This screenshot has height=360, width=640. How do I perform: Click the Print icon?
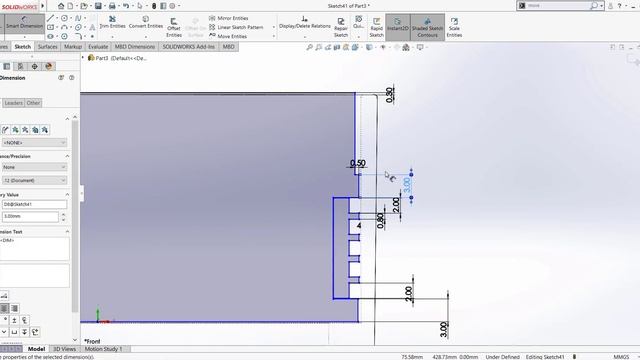[112, 6]
